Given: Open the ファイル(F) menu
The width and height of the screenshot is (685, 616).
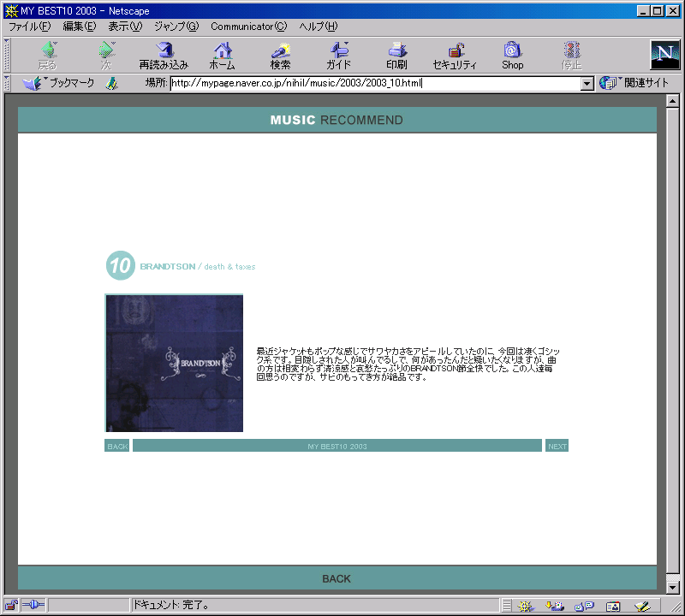Looking at the screenshot, I should click(x=30, y=27).
